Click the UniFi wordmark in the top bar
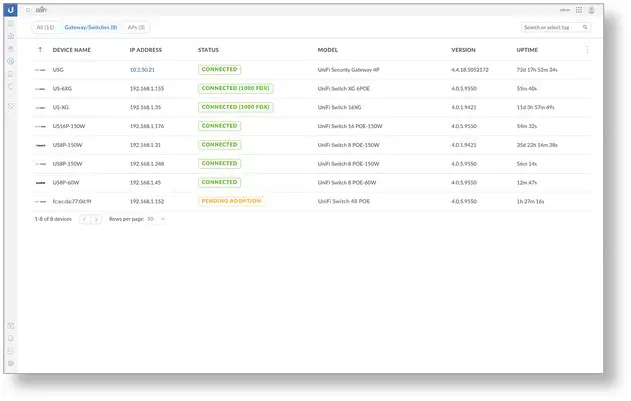 41,10
